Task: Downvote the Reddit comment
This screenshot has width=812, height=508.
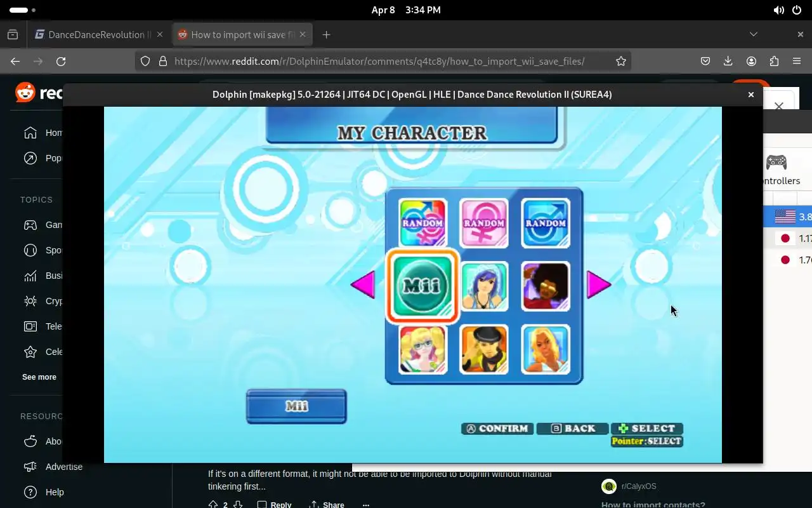Action: click(238, 505)
